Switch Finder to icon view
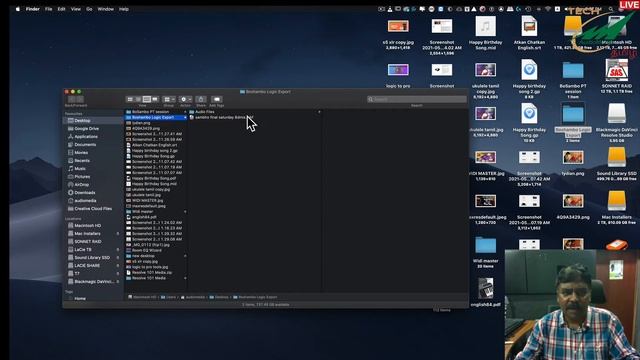 pos(130,99)
